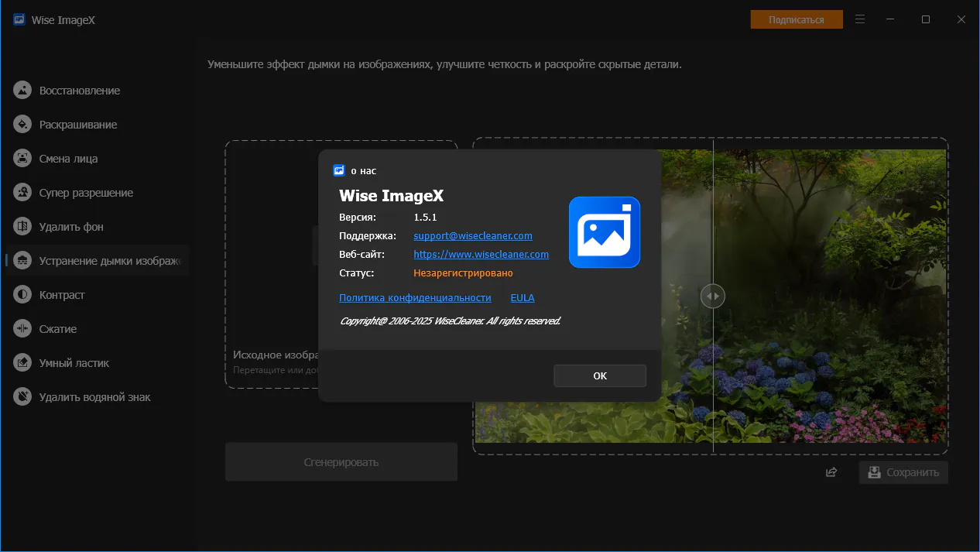Click the share/export icon below preview
The width and height of the screenshot is (980, 552).
[x=831, y=472]
